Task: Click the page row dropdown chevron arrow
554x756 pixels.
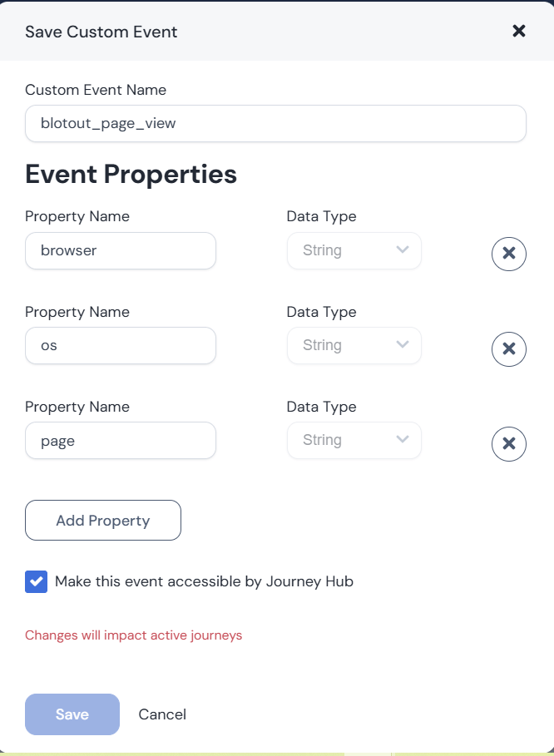Action: [x=403, y=440]
